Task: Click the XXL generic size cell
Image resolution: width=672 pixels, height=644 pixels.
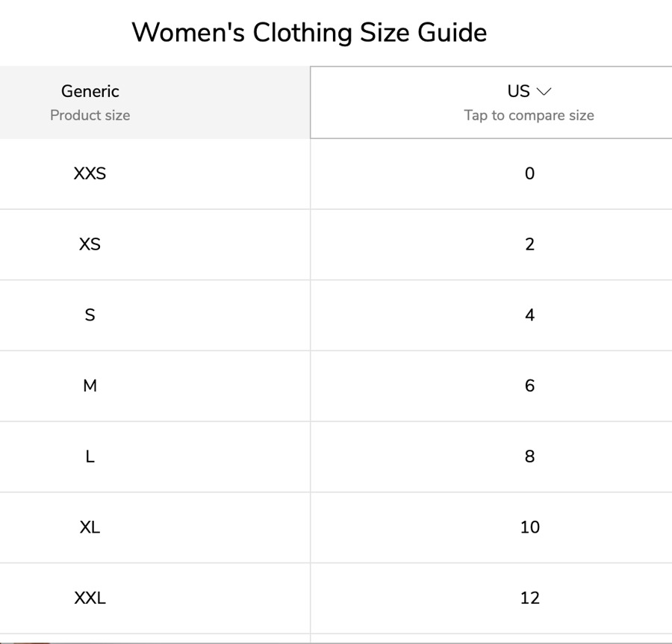Action: pos(90,598)
